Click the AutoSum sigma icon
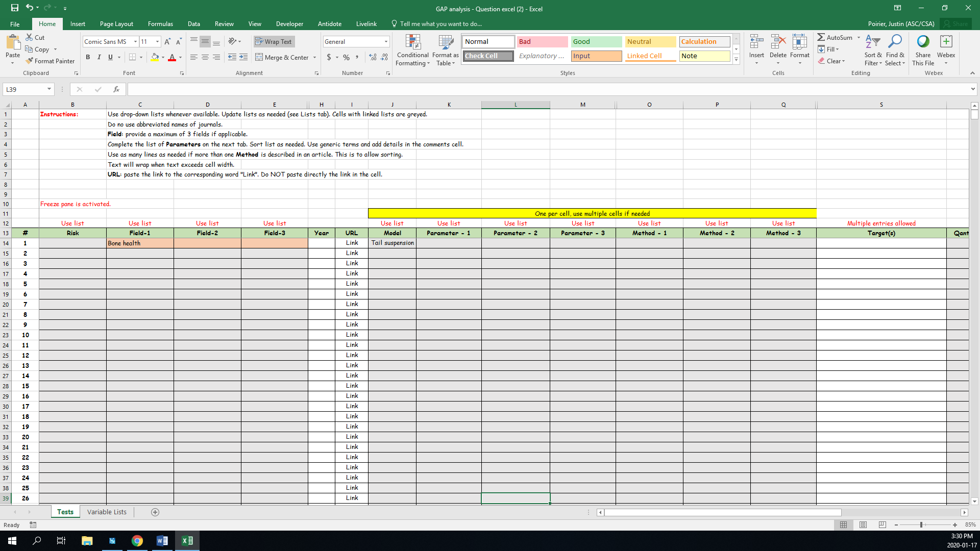Viewport: 980px width, 551px height. [821, 37]
